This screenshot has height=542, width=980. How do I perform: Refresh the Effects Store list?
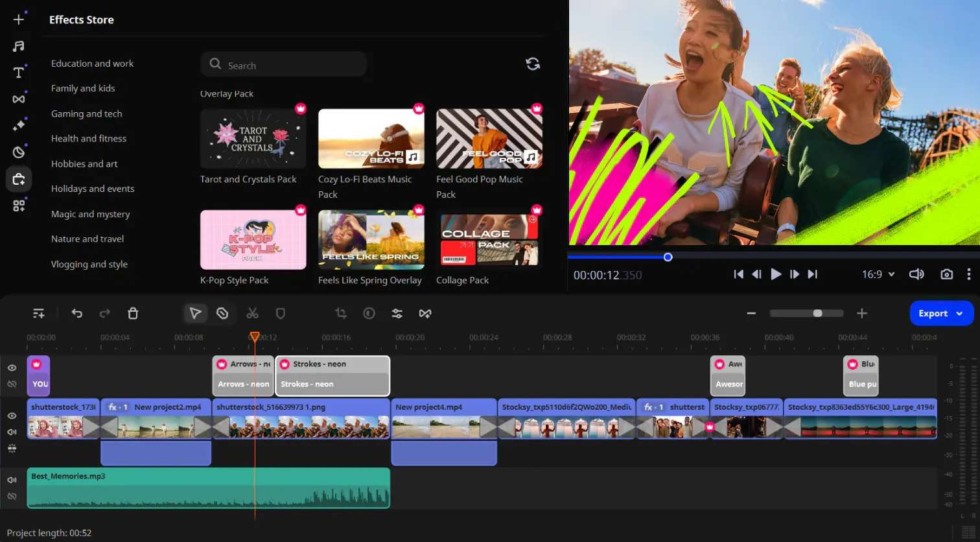click(x=533, y=64)
